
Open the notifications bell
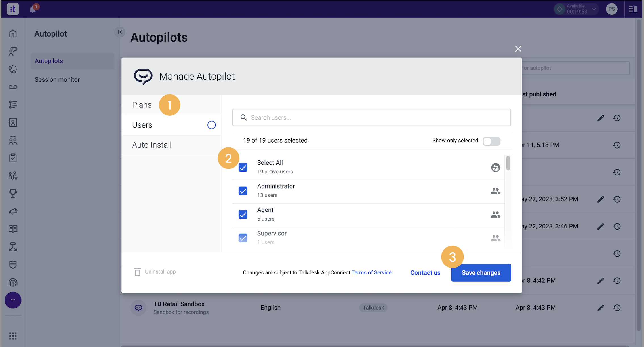click(33, 9)
